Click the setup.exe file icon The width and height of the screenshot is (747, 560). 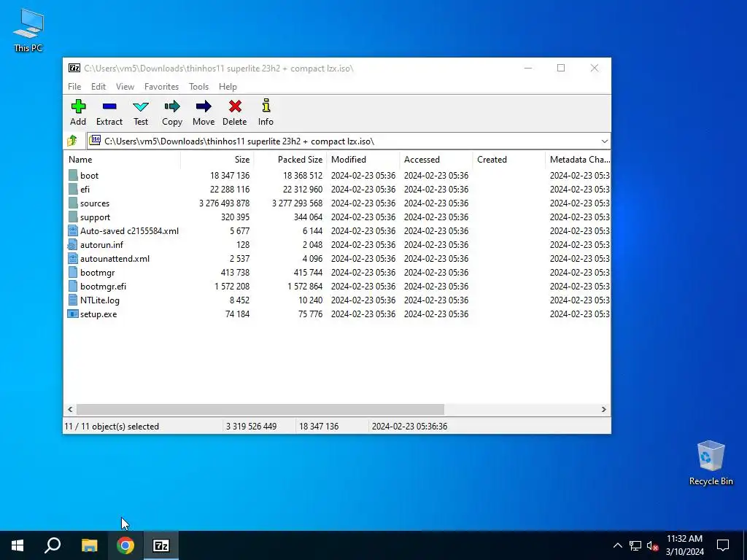[x=73, y=314]
